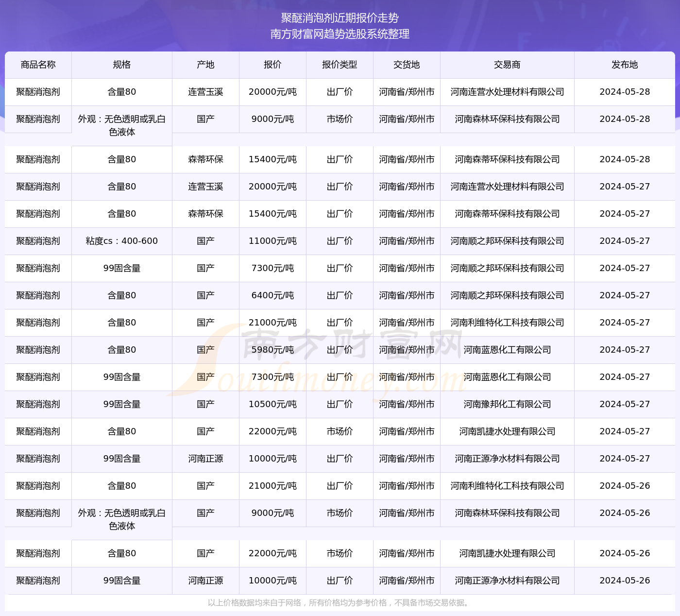Select 外观：无色透明或乳白色液体 in the 2024-05-26 row
This screenshot has height=616, width=680.
121,519
